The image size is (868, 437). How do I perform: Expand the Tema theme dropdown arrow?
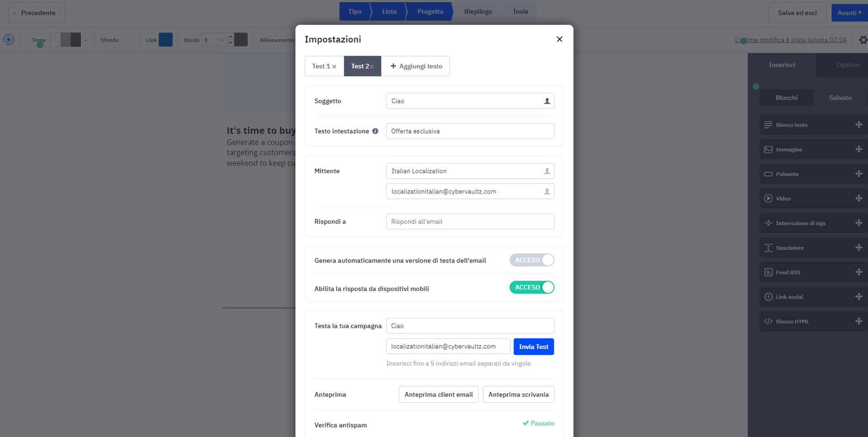point(86,40)
